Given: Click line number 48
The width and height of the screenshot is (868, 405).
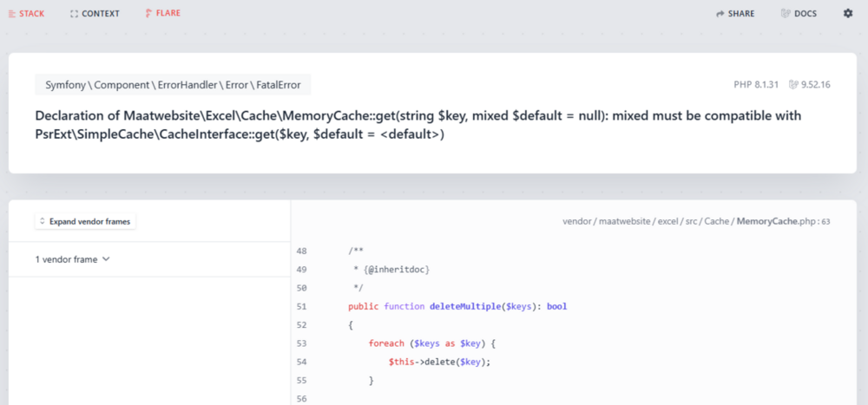Looking at the screenshot, I should [x=302, y=251].
